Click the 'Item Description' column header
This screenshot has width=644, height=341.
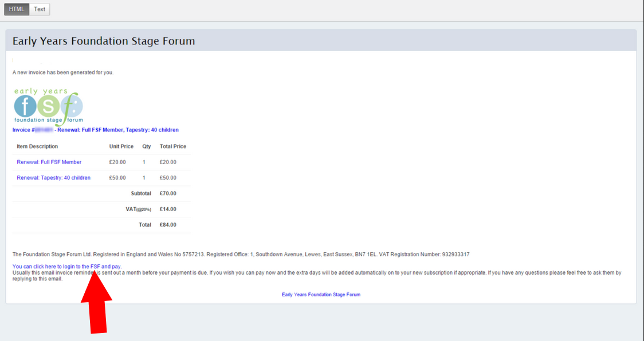coord(37,146)
